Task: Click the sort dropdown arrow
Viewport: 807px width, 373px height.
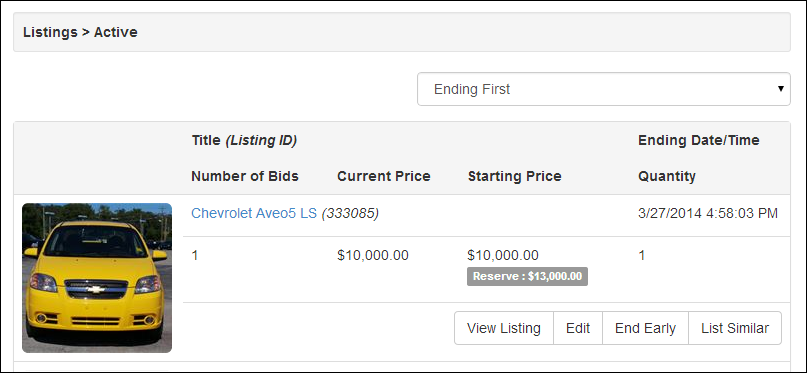Action: (781, 89)
